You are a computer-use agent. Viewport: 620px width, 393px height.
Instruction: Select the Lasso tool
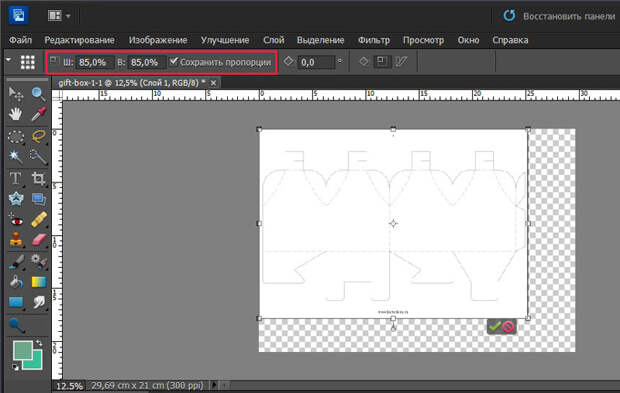click(x=38, y=137)
